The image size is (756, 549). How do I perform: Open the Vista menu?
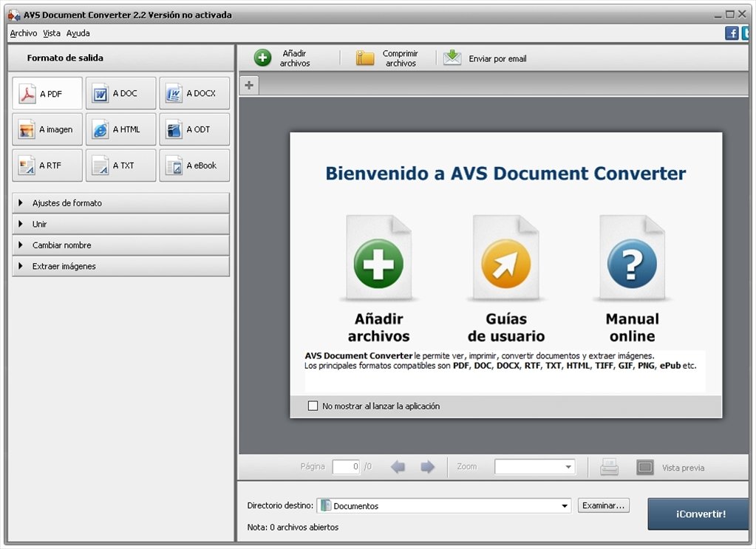(52, 33)
